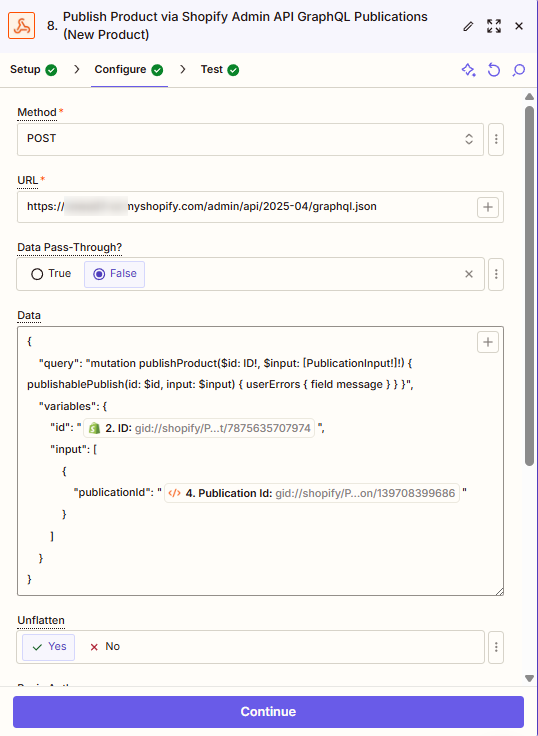Open the Method dropdown showing POST
538x736 pixels.
click(x=250, y=139)
